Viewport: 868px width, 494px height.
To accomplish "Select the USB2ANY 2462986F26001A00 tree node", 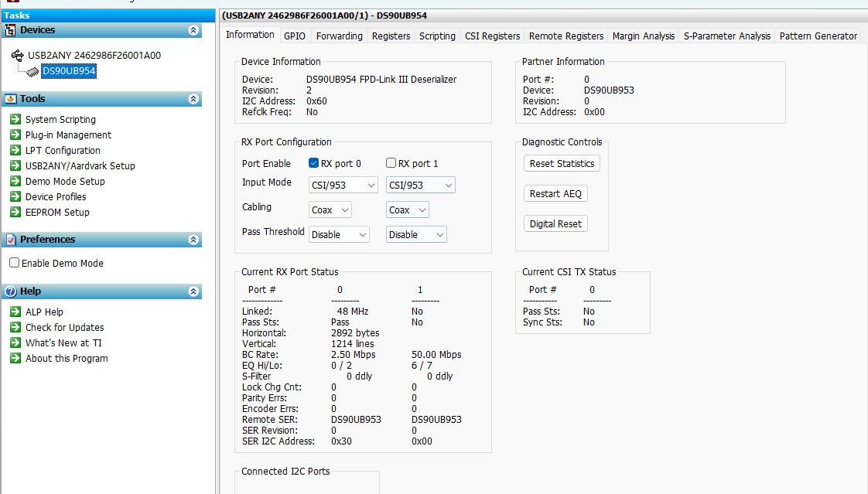I will point(94,56).
